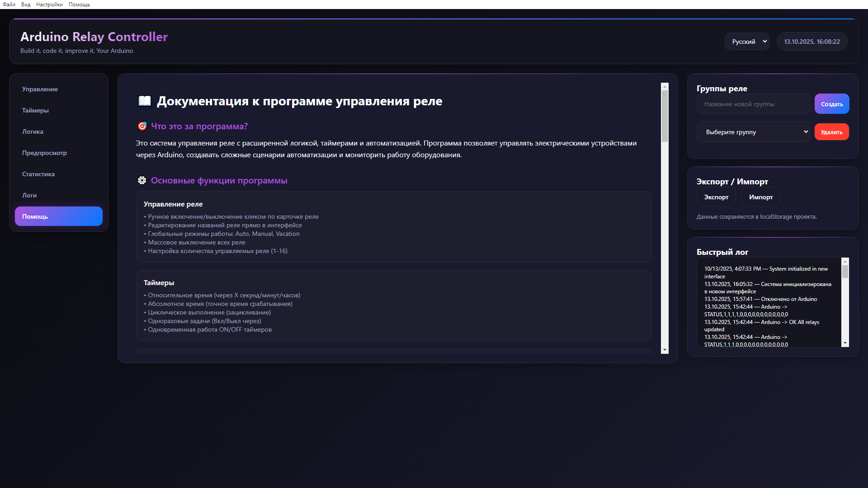Open the Файл menu
Image resolution: width=868 pixels, height=488 pixels.
(x=9, y=5)
